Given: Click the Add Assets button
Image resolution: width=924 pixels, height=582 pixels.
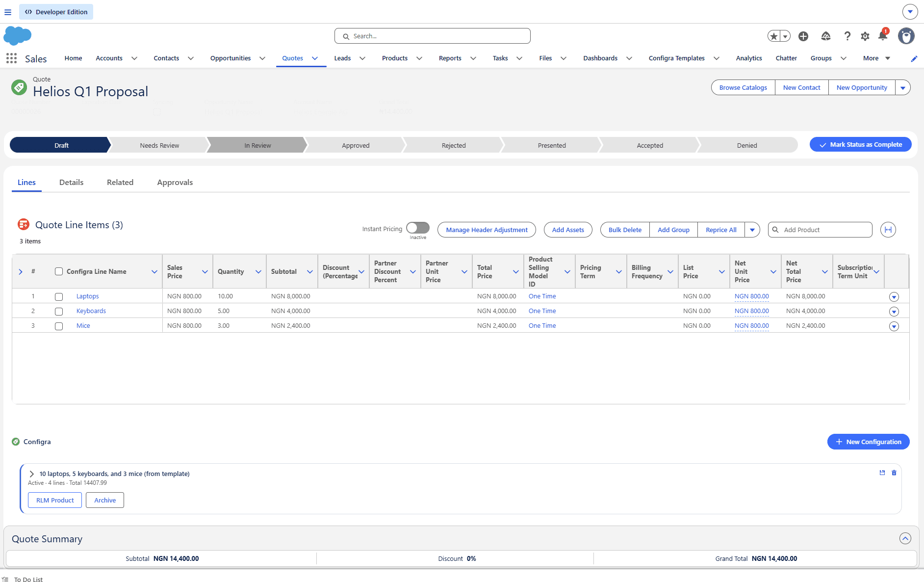Looking at the screenshot, I should click(x=568, y=230).
